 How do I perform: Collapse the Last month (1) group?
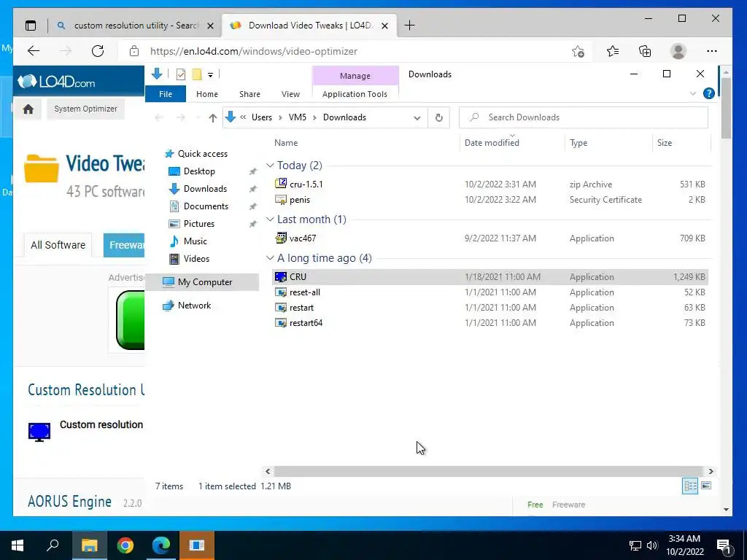[270, 219]
